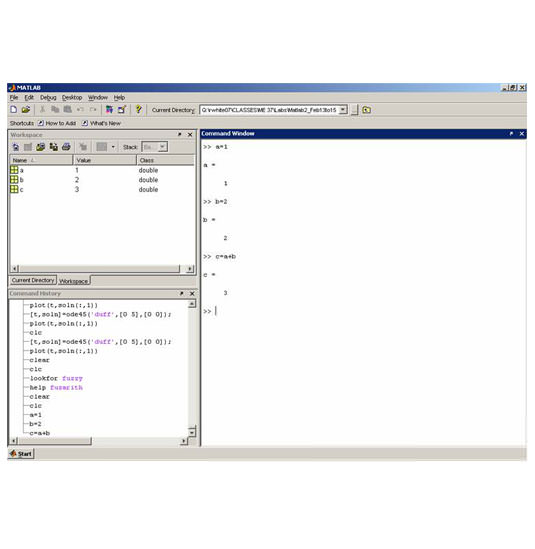This screenshot has height=549, width=535.
Task: Undock the Workspace panel
Action: tap(180, 134)
